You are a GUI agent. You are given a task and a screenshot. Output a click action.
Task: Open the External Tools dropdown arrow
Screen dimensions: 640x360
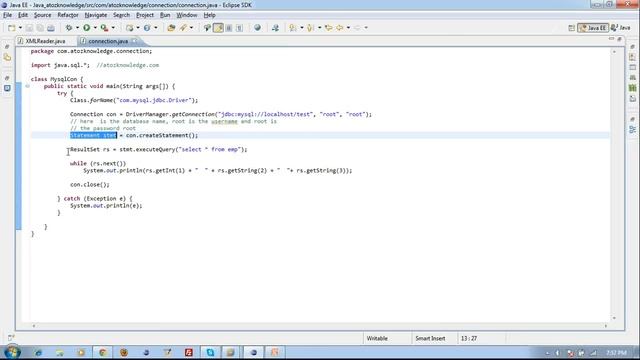point(113,28)
